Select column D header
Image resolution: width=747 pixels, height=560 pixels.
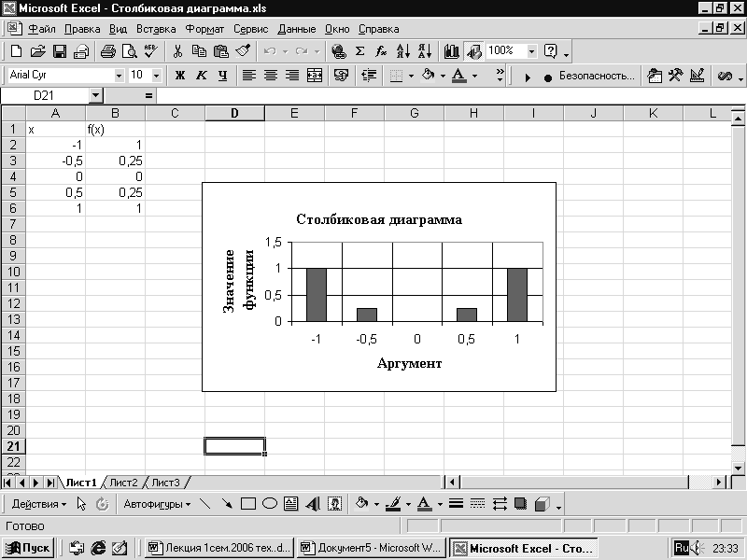pyautogui.click(x=235, y=113)
